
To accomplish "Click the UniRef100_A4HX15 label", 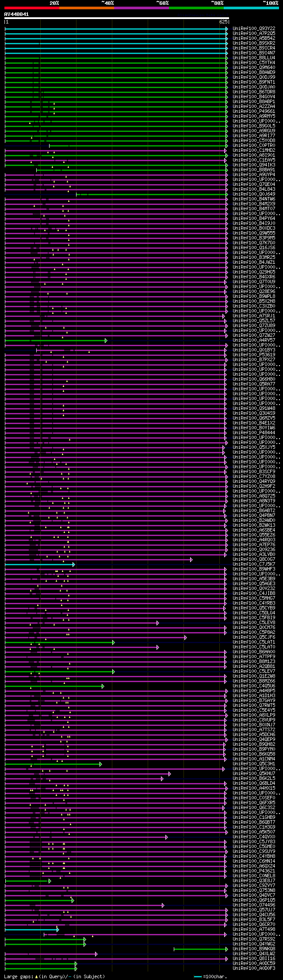I will click(x=254, y=788).
